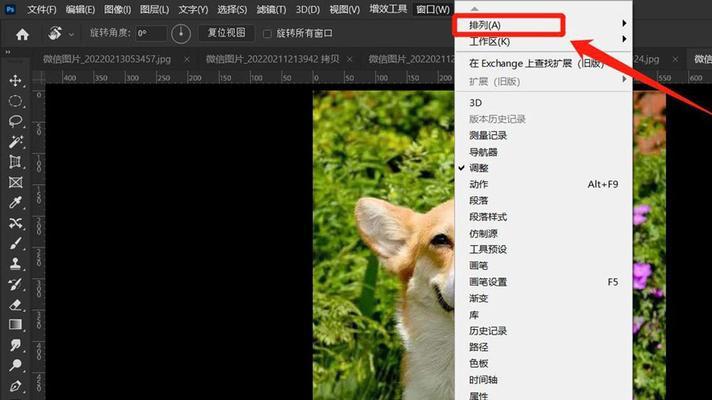
Task: Close the 微信图片_20220211213942 拷贝 tab
Action: click(x=349, y=59)
